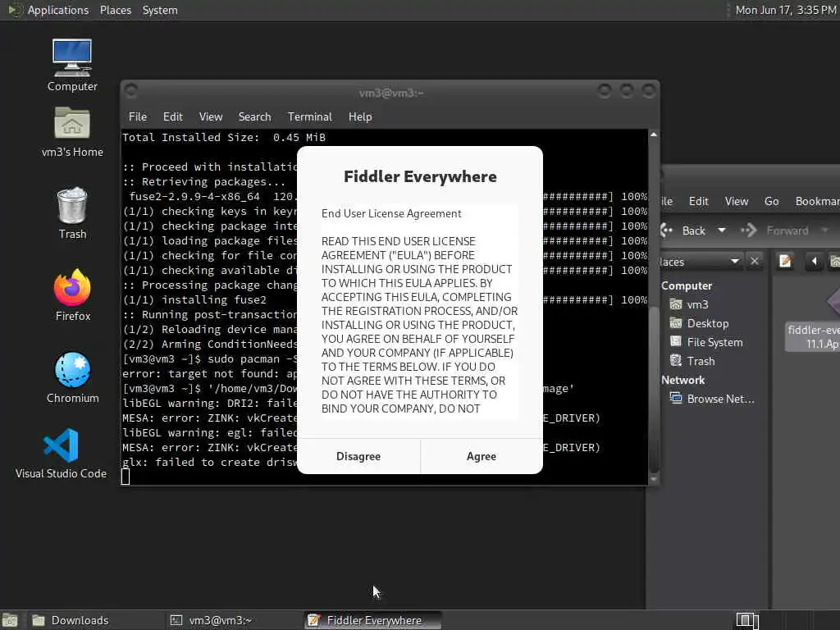The height and width of the screenshot is (630, 840).
Task: Click Agree in the Fiddler EULA dialog
Action: point(481,456)
